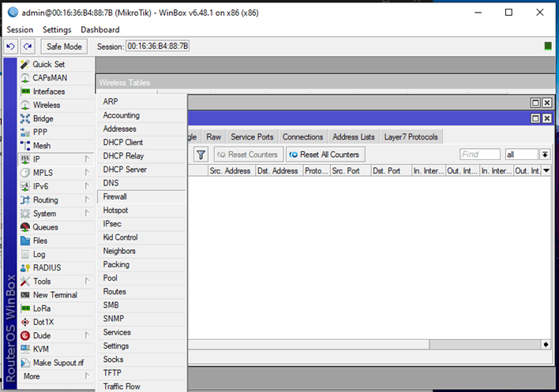Image resolution: width=559 pixels, height=392 pixels.
Task: Select DHCP Server in the IP submenu
Action: coord(141,170)
